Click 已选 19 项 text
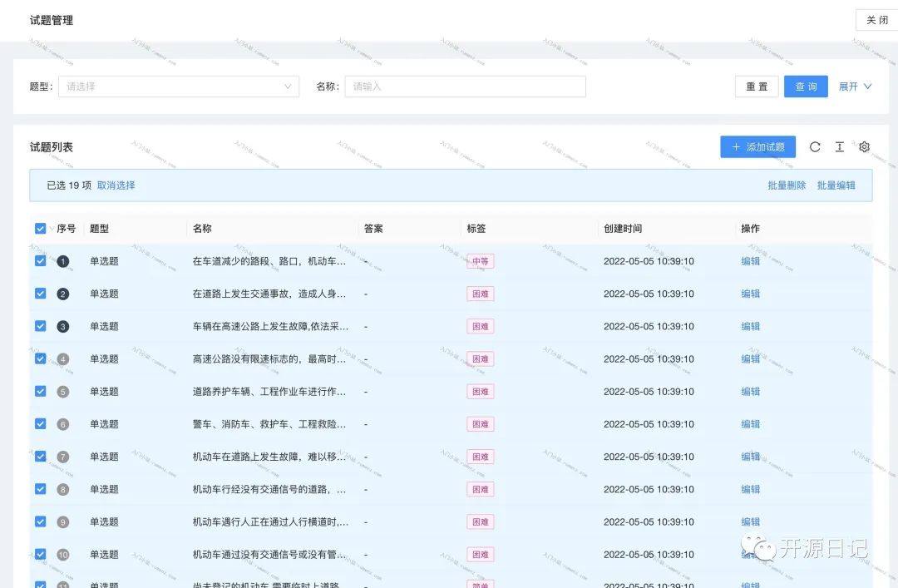This screenshot has height=588, width=898. coord(69,185)
